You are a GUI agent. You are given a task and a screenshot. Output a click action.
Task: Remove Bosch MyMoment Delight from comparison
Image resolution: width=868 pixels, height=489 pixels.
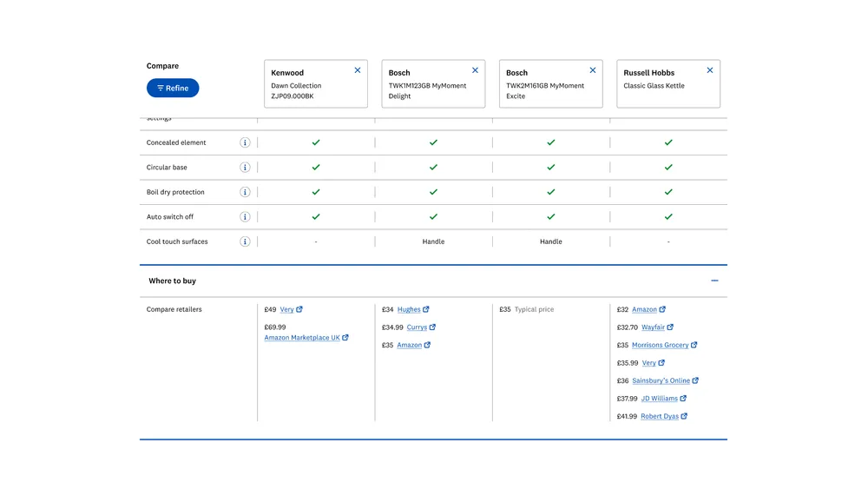[475, 70]
